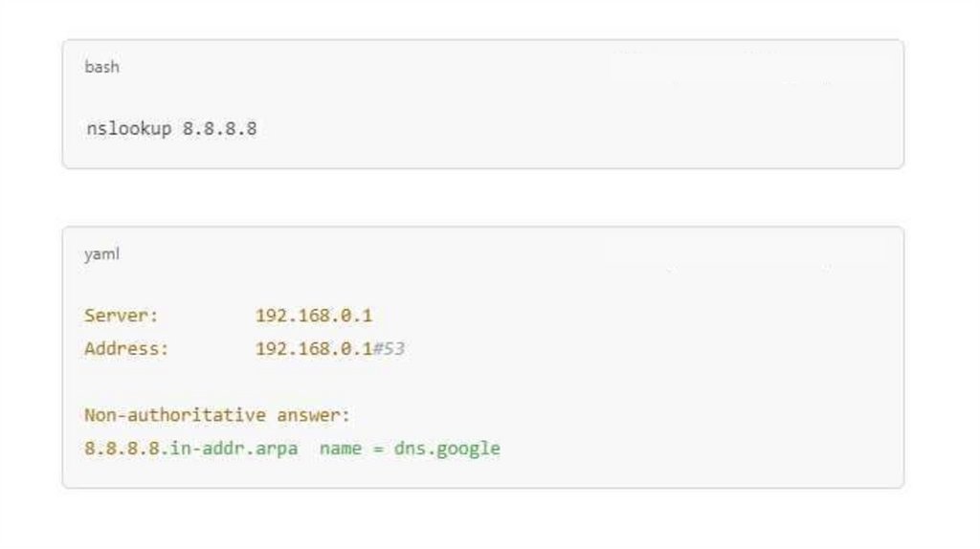Click the arpa suffix of the record
This screenshot has height=549, width=980.
click(277, 449)
